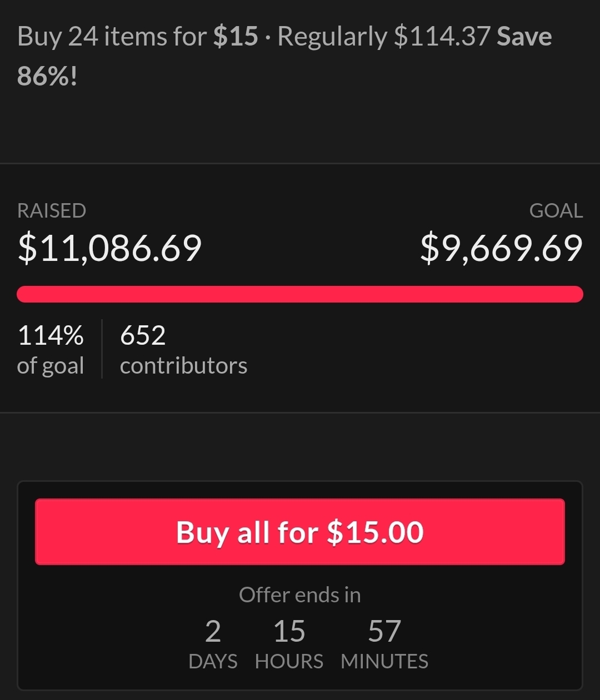Click the red funding progress bar
600x700 pixels.
click(300, 294)
